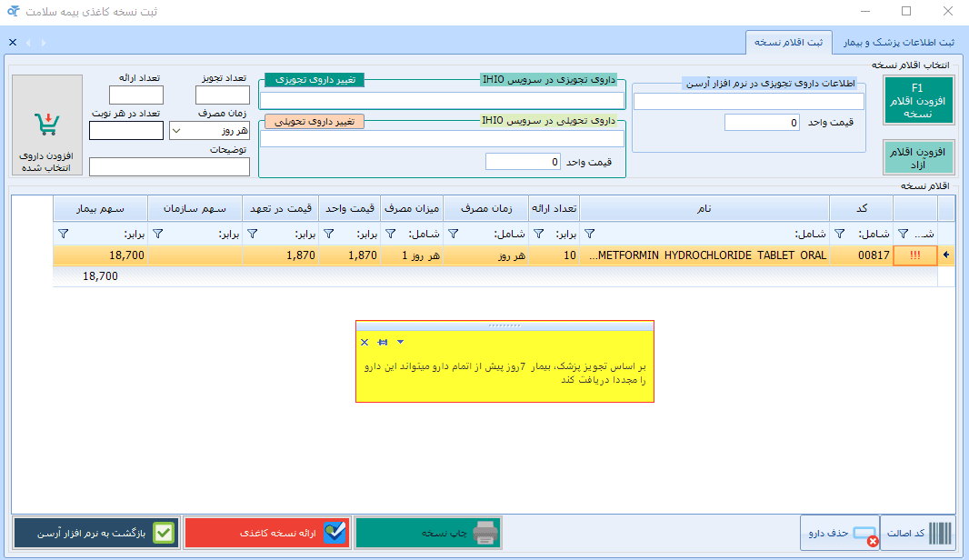Open filter for زمان مصرف column
969x560 pixels.
[453, 234]
